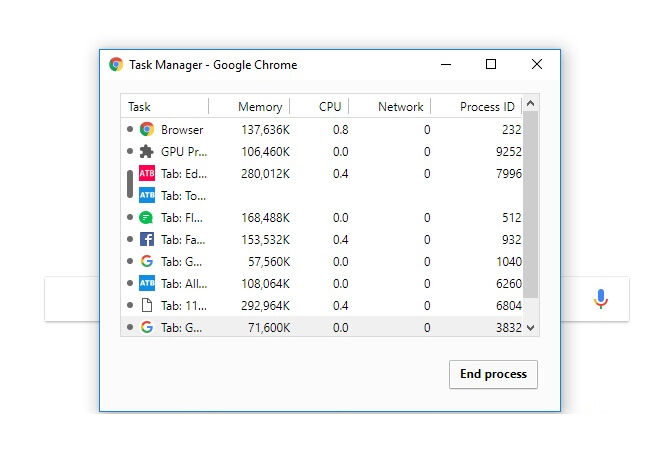
Task: Click the 106,460K memory value
Action: [265, 152]
